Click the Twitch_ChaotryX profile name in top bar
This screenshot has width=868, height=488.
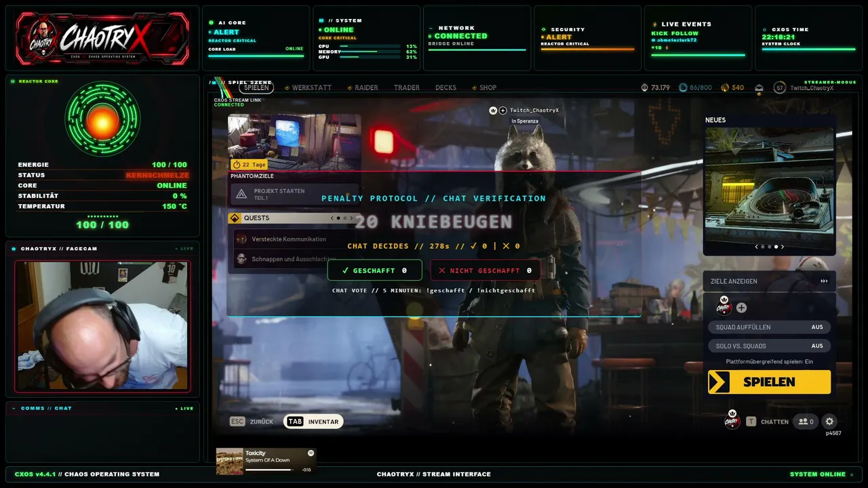(812, 88)
